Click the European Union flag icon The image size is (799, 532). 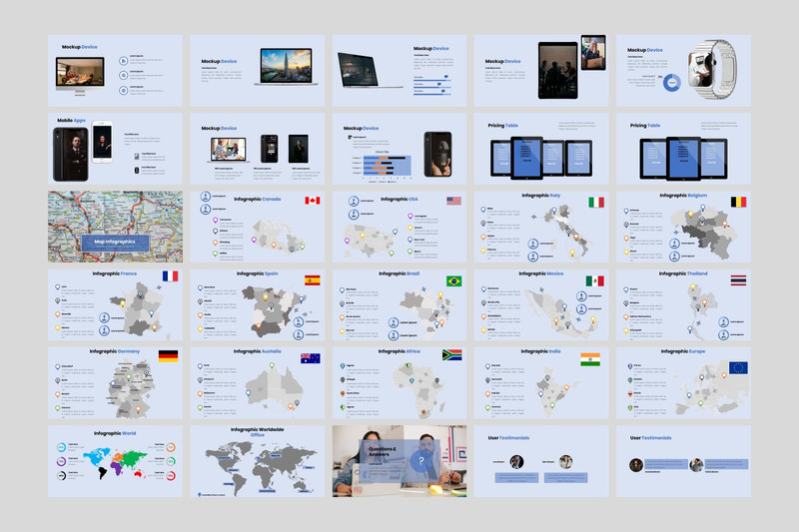(738, 367)
